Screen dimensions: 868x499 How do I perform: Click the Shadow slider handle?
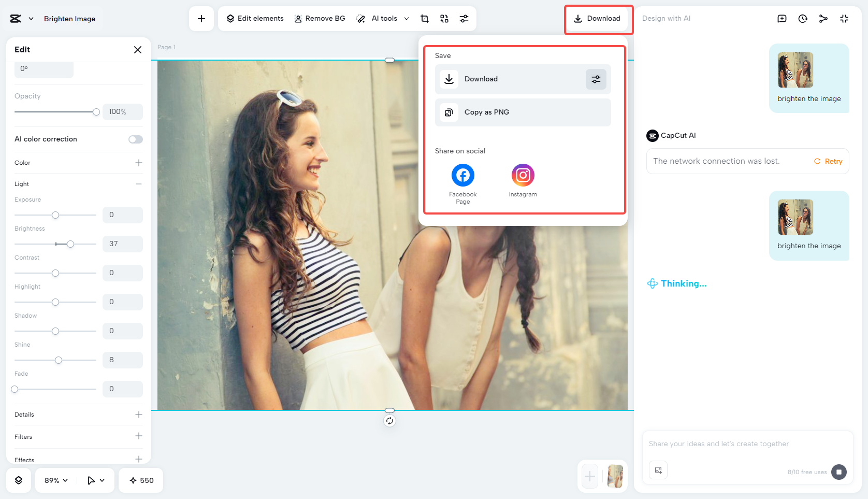55,331
